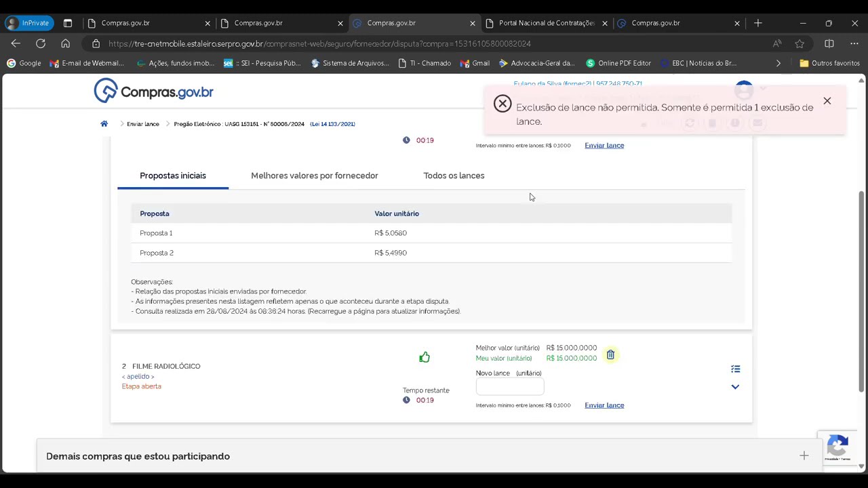The width and height of the screenshot is (868, 488).
Task: Switch to 'Melhores valores por fornecedor' tab
Action: coord(315,176)
